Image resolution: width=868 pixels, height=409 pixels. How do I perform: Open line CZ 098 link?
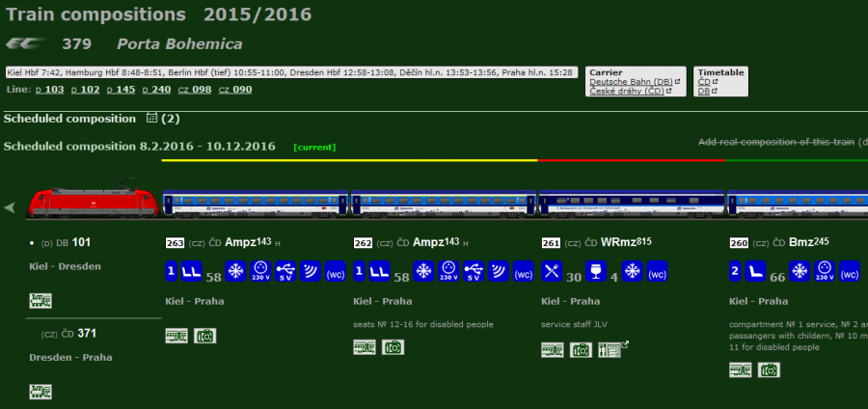click(196, 90)
